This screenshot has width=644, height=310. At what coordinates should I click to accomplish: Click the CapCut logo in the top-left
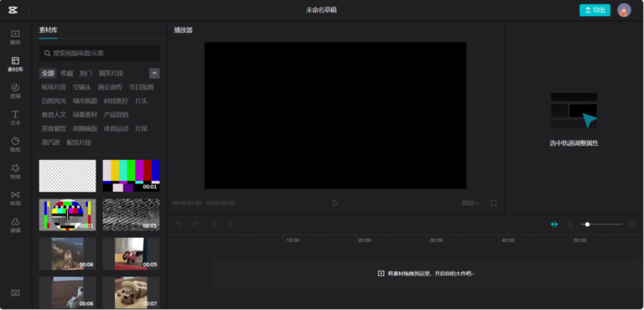[13, 10]
